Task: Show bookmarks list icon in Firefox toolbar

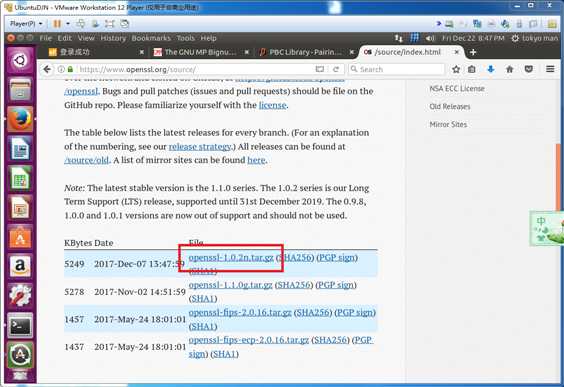Action: point(472,69)
